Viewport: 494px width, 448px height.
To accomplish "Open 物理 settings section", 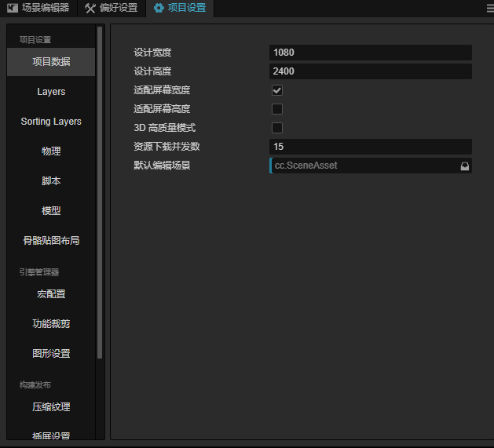I will [51, 151].
